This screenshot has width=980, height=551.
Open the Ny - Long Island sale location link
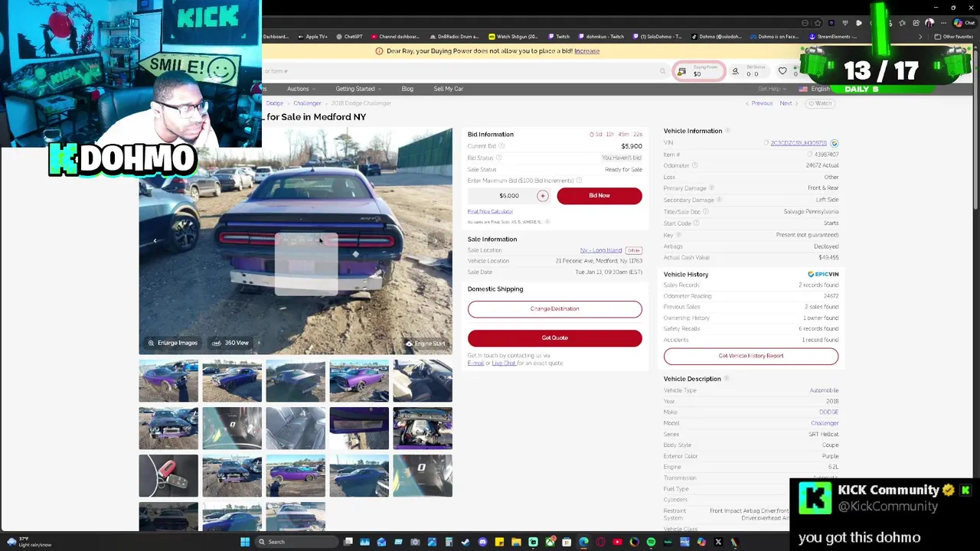click(x=601, y=250)
